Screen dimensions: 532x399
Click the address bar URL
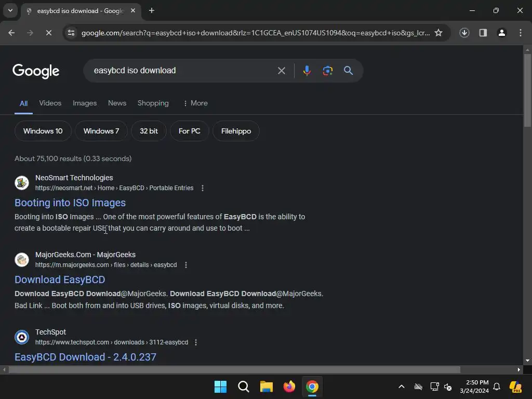[256, 33]
